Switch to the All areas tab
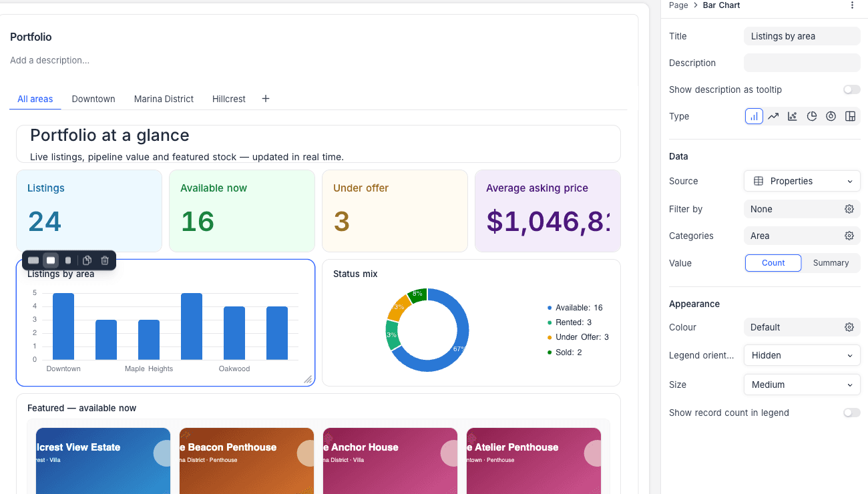This screenshot has height=494, width=868. (35, 99)
